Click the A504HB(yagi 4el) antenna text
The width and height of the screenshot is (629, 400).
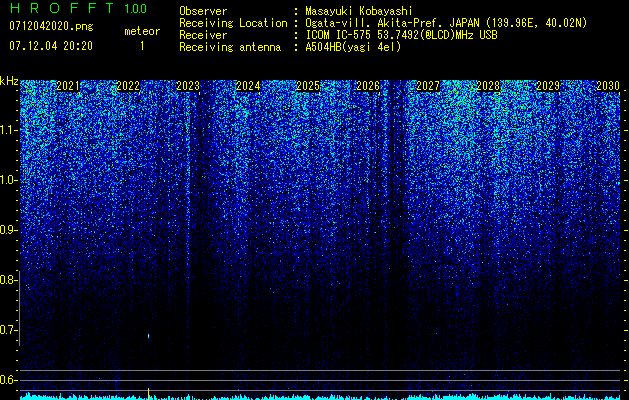(x=353, y=47)
